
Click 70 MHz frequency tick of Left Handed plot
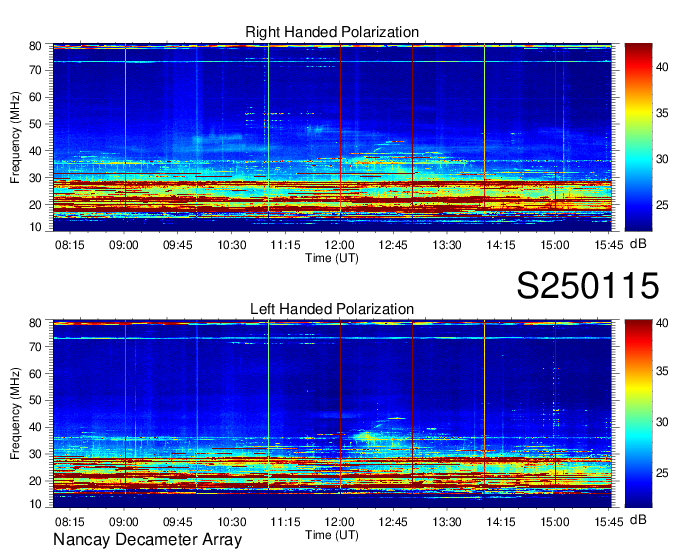[x=35, y=346]
